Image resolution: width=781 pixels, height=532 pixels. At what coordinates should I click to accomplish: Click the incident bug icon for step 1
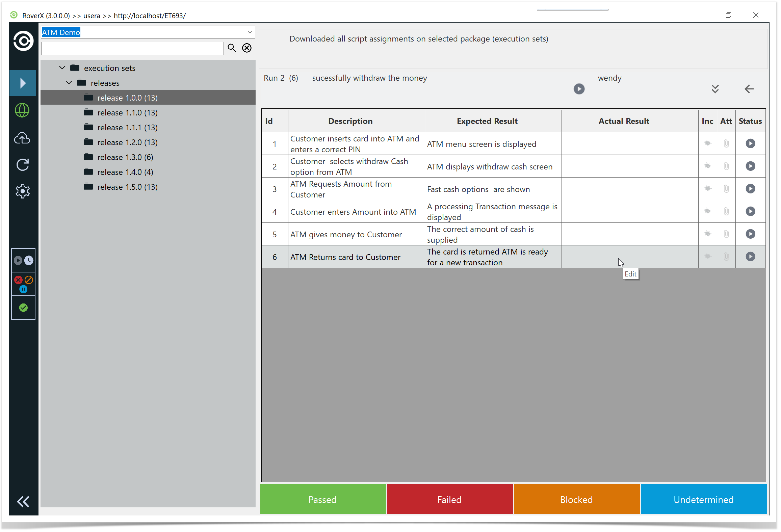pos(707,143)
